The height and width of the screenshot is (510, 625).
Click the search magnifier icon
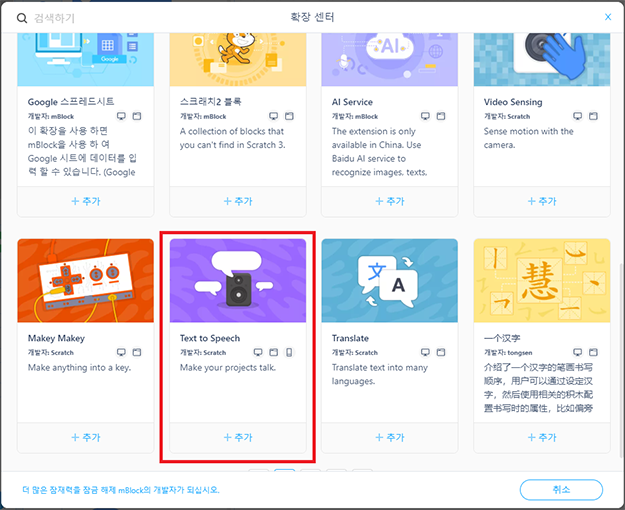pos(22,18)
